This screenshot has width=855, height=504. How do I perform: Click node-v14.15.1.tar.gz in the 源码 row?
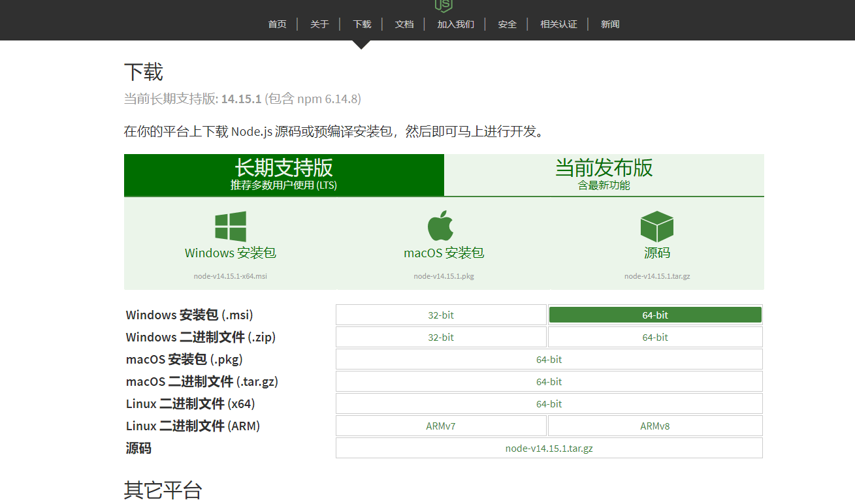point(549,448)
